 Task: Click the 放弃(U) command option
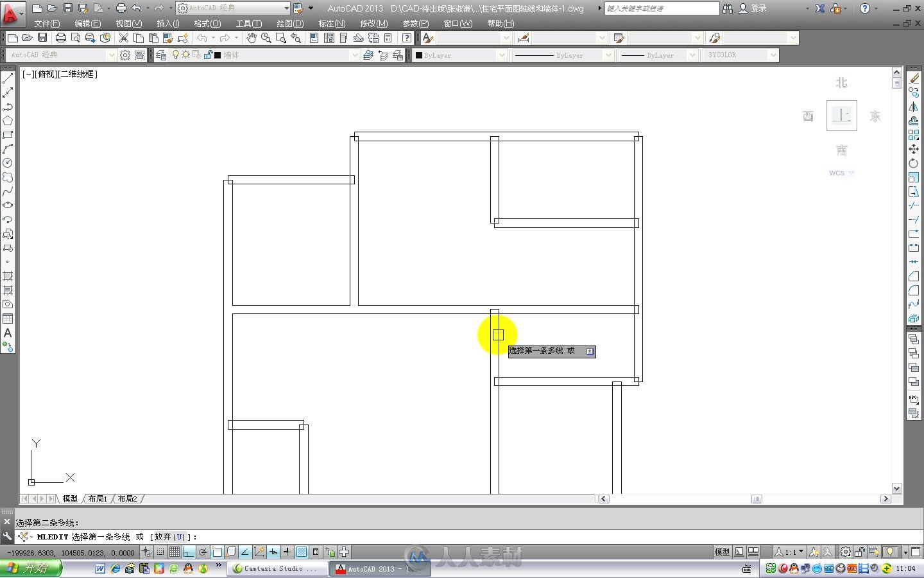pos(171,537)
